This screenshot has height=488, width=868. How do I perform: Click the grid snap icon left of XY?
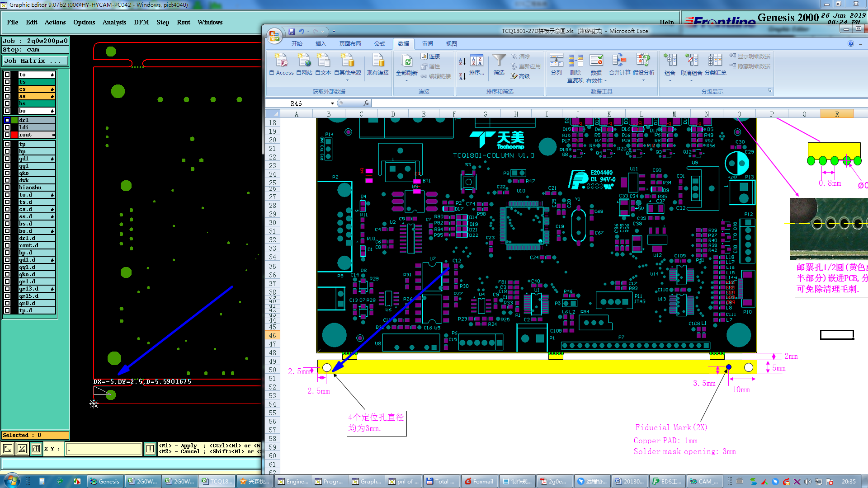click(36, 449)
